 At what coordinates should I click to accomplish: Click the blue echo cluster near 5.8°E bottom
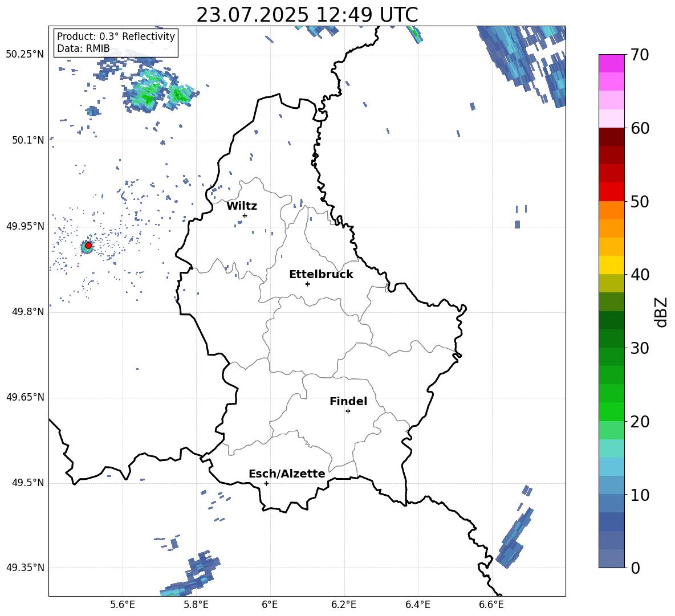[x=192, y=574]
